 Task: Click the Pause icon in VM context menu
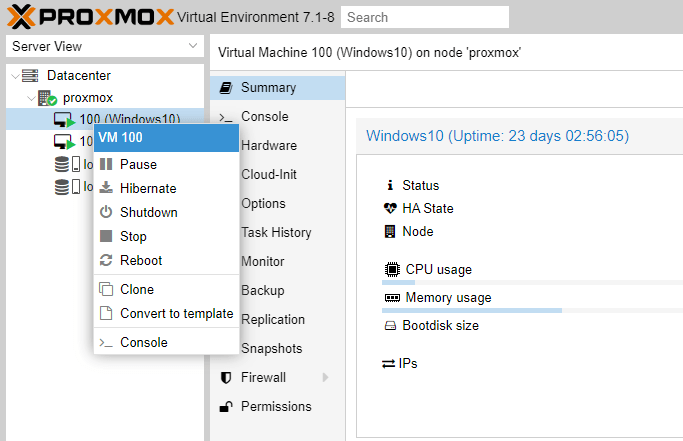[106, 164]
